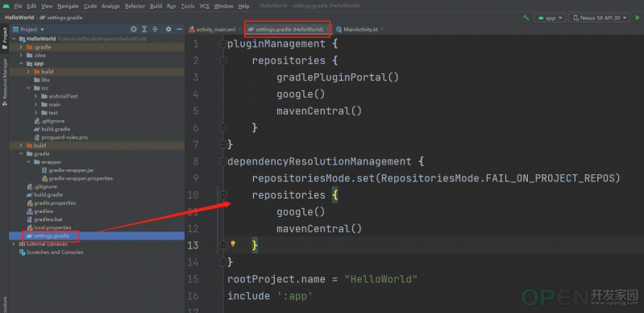Open Project panel gear options
Screen dimensions: 644x313
click(168, 29)
